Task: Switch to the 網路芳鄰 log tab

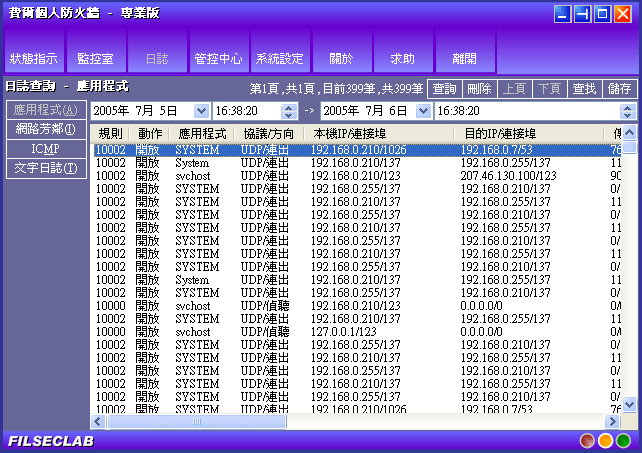Action: click(x=46, y=129)
